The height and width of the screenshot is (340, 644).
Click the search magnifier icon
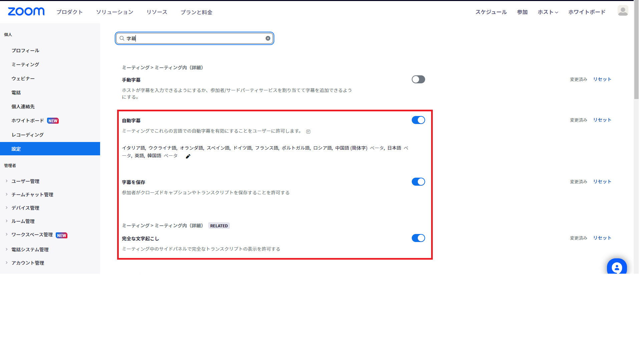tap(122, 38)
